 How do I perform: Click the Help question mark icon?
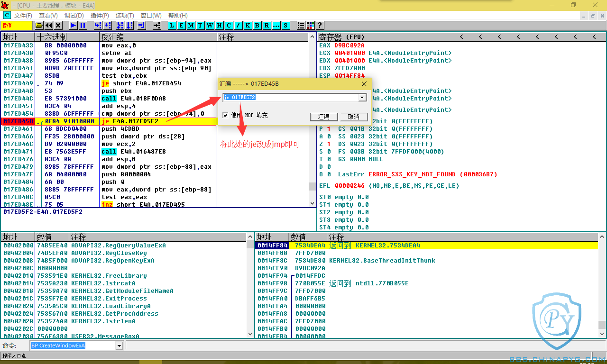click(320, 26)
